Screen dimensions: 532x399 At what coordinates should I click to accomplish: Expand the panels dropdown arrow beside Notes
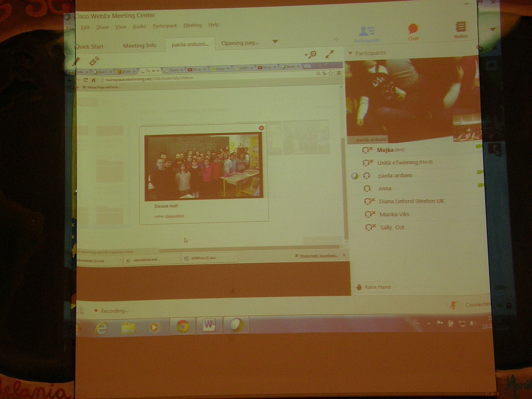pos(493,30)
